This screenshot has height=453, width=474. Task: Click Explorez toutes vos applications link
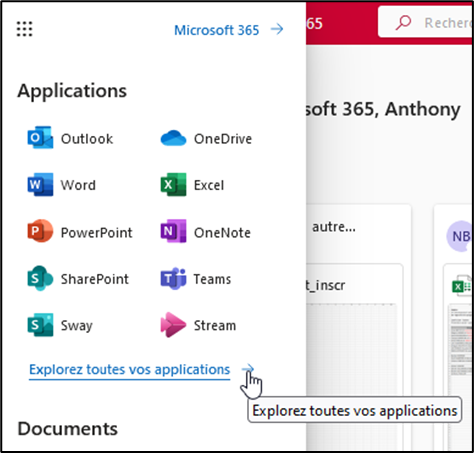(x=130, y=369)
